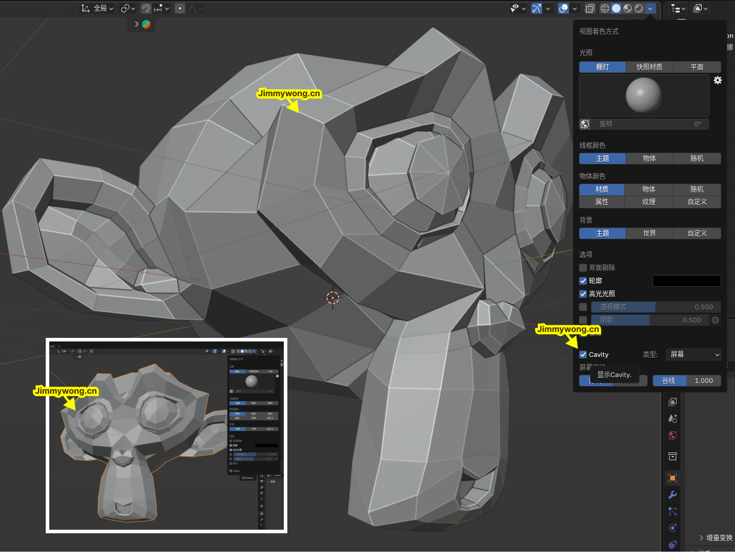Open the Modifiers wrench properties tab
The height and width of the screenshot is (560, 735).
click(x=673, y=495)
